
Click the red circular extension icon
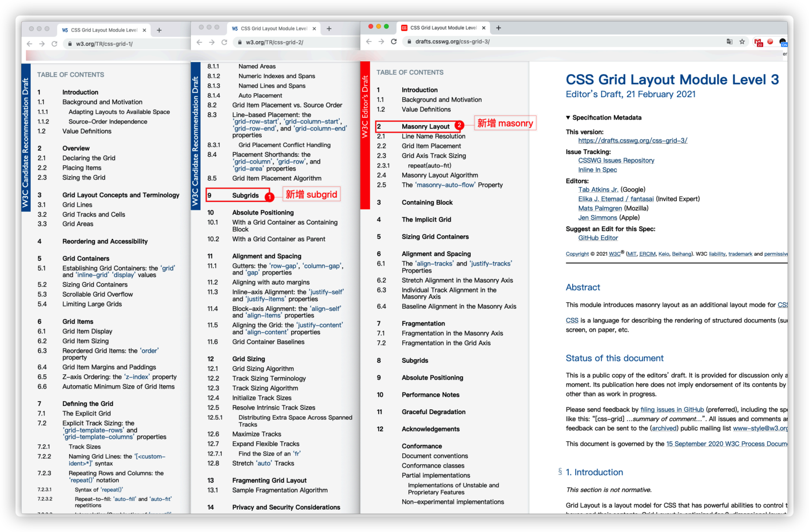pyautogui.click(x=770, y=41)
